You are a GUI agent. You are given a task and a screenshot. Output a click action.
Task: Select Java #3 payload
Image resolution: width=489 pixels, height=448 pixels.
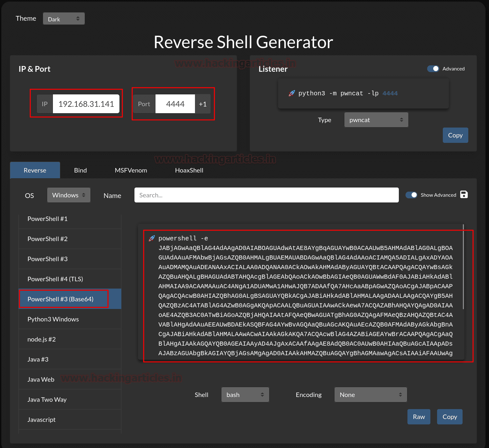pyautogui.click(x=70, y=359)
